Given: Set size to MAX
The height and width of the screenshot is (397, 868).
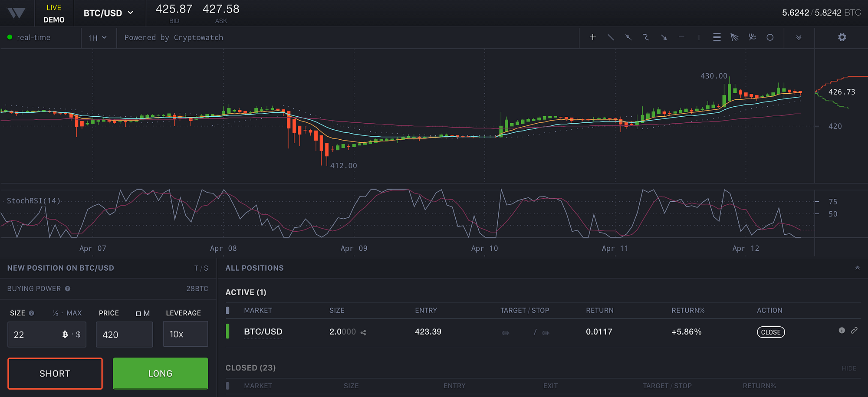Looking at the screenshot, I should [x=74, y=313].
